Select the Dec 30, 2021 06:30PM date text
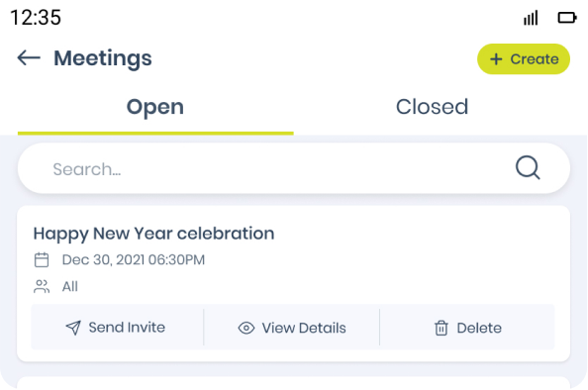 (134, 260)
